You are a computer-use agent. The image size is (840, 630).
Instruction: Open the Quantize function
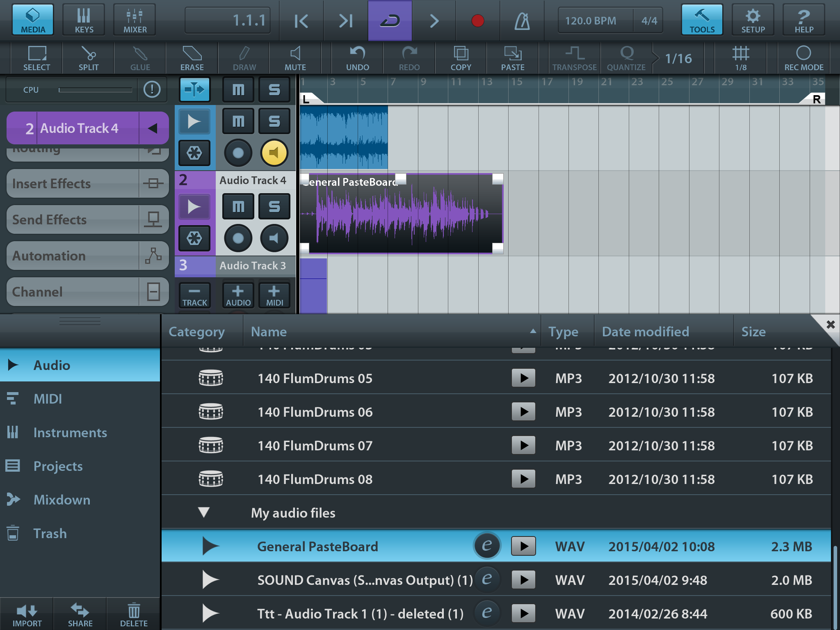[x=626, y=58]
